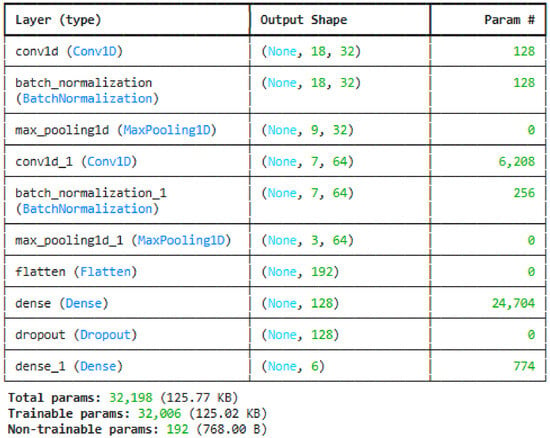Select 'flatten (Flatten)' layer cell
Viewport: 550px width, 438px height.
76,272
